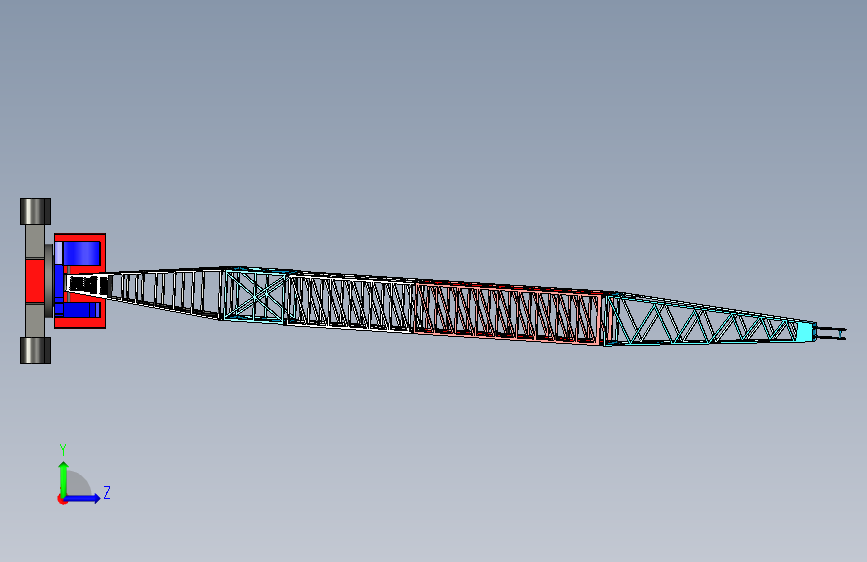
Task: Select the fork fitting at boom end
Action: click(831, 333)
